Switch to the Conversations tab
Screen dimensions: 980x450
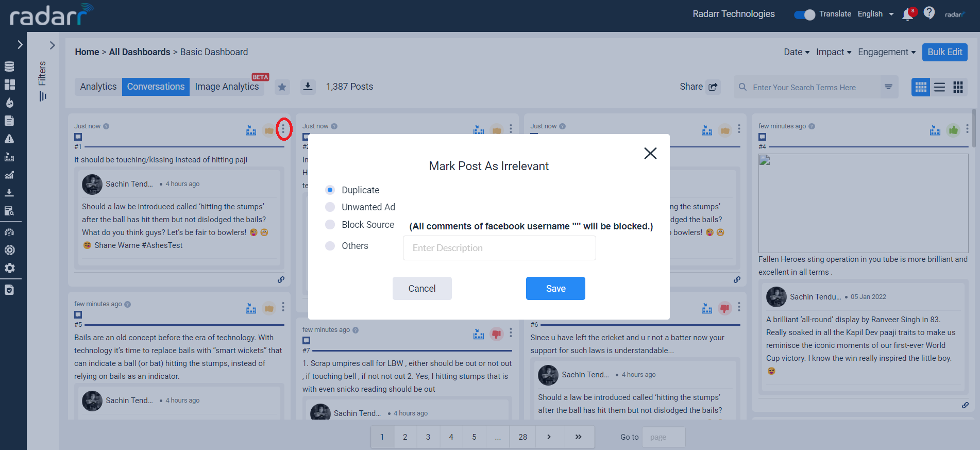(156, 87)
